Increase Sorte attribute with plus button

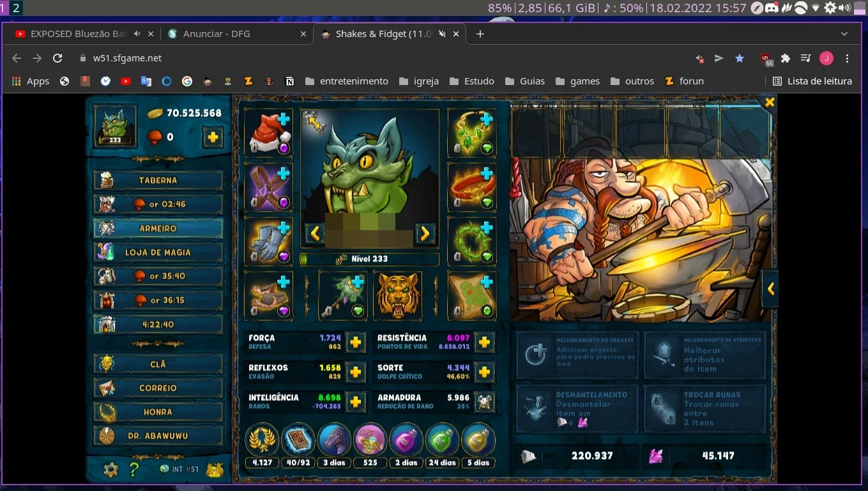point(485,372)
